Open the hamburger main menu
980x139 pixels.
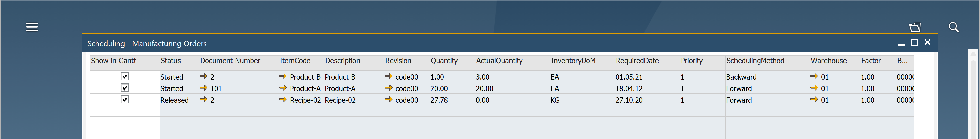31,27
